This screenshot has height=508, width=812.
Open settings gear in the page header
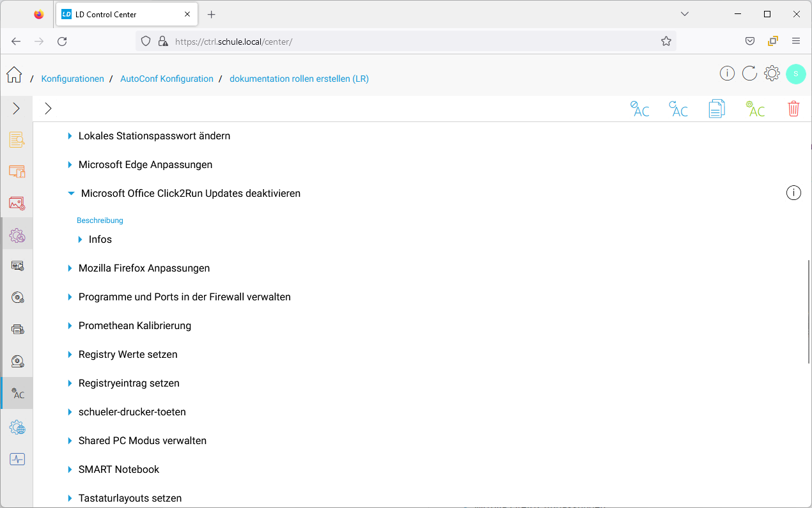coord(772,73)
